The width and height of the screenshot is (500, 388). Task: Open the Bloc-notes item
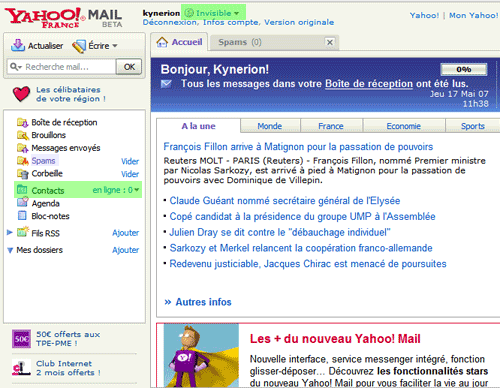(50, 216)
